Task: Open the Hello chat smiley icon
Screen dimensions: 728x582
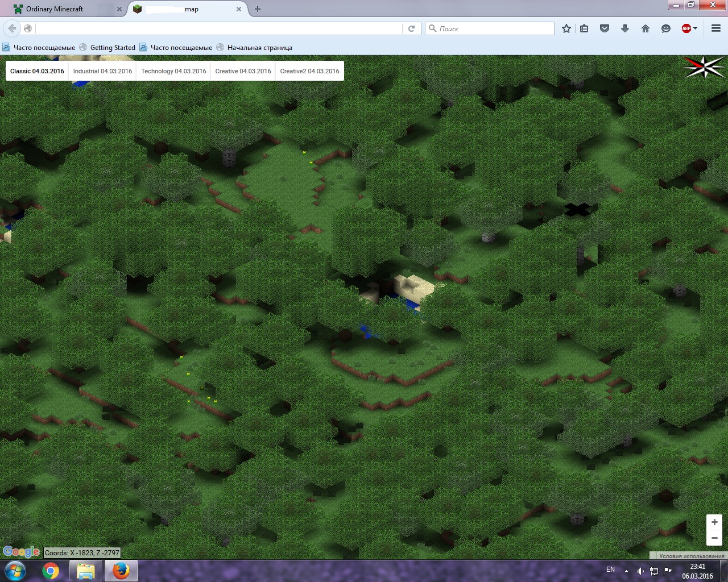Action: [666, 28]
